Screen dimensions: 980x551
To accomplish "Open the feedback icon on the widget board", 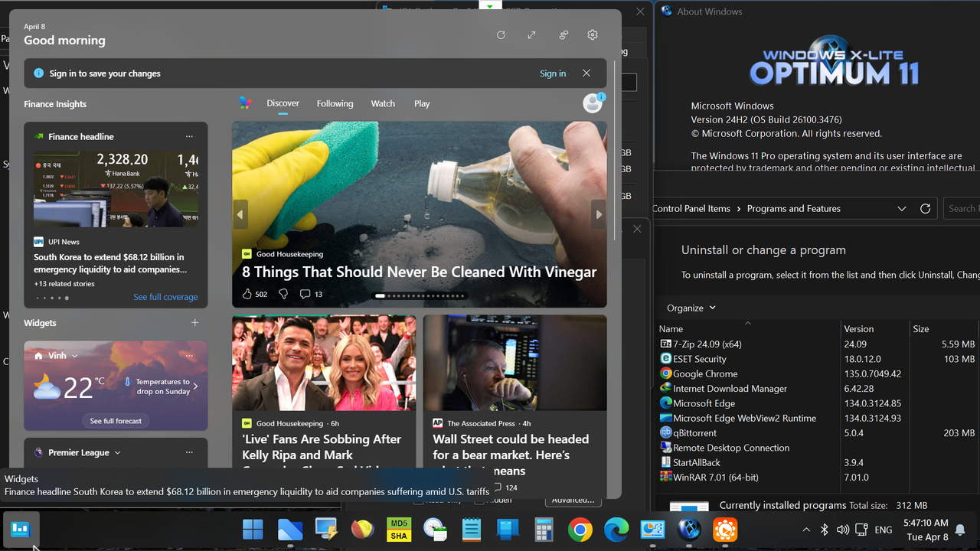I will pyautogui.click(x=563, y=34).
